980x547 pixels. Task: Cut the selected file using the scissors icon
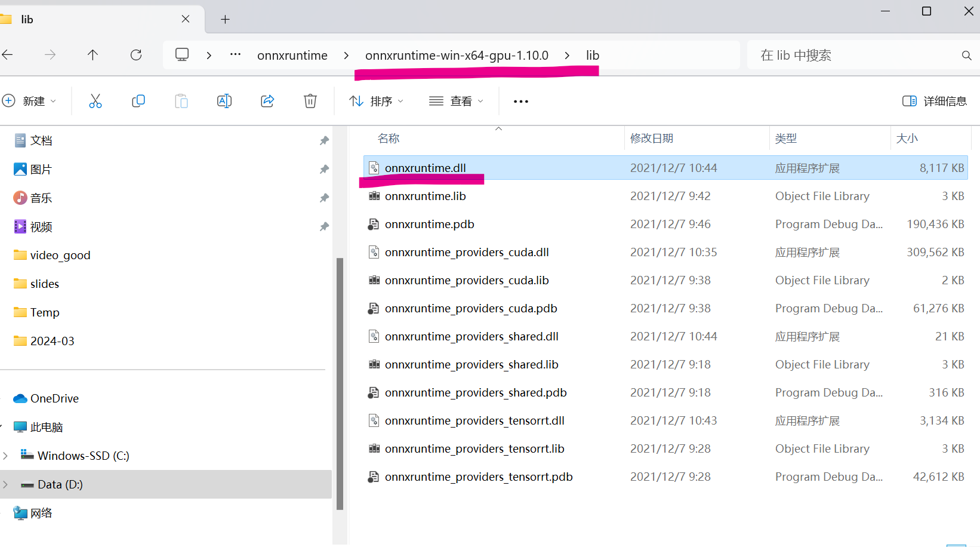point(95,100)
